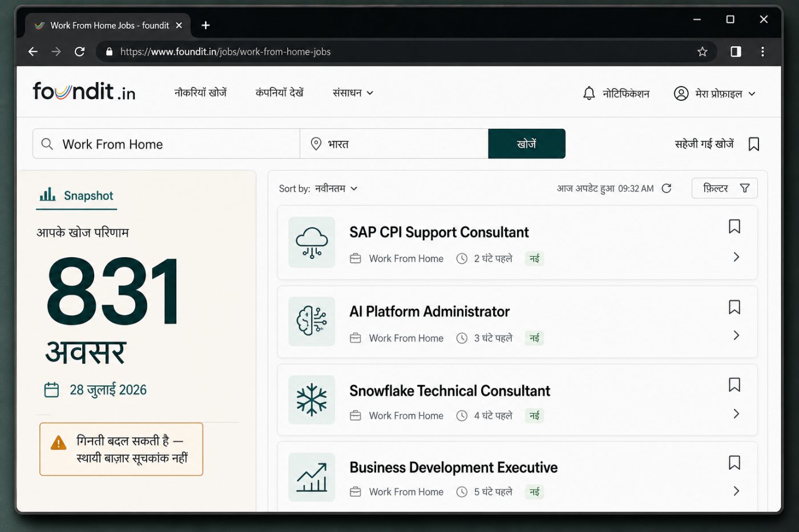799x532 pixels.
Task: Click the location pin icon
Action: [x=316, y=144]
